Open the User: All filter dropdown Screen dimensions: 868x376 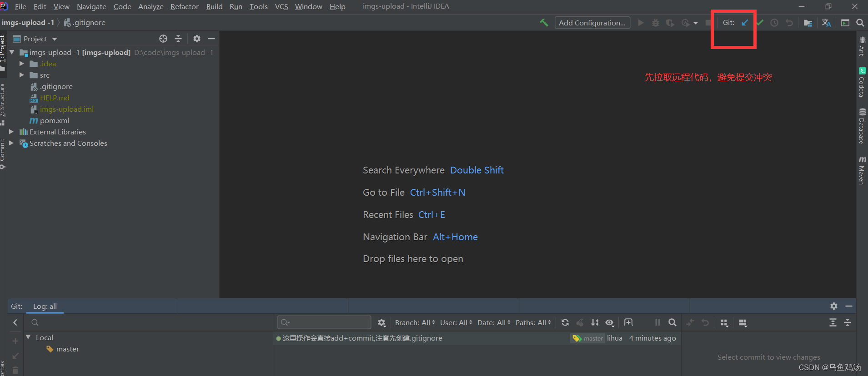[x=456, y=322]
